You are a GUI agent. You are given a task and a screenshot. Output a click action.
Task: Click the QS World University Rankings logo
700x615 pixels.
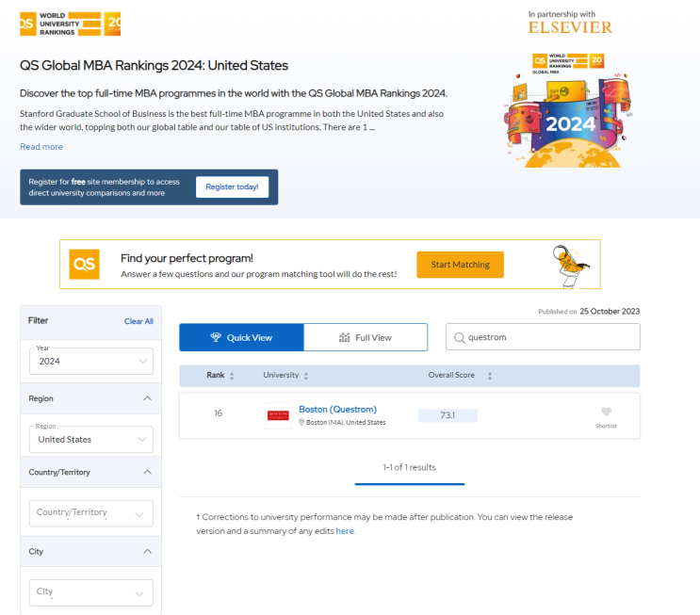pos(70,24)
